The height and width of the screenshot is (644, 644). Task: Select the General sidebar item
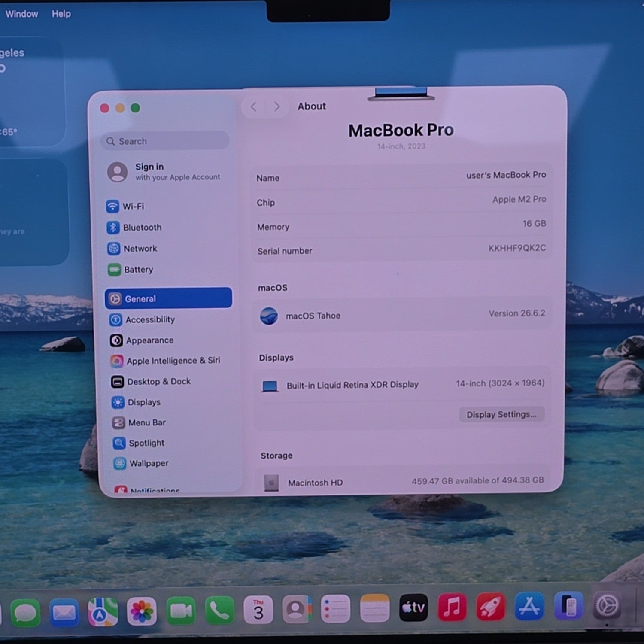pyautogui.click(x=168, y=298)
